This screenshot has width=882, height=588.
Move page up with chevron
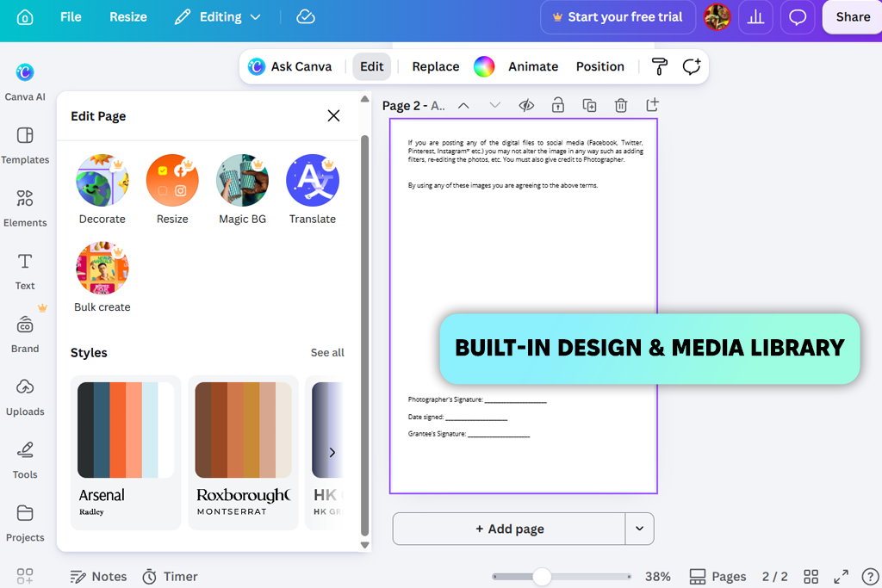[463, 106]
